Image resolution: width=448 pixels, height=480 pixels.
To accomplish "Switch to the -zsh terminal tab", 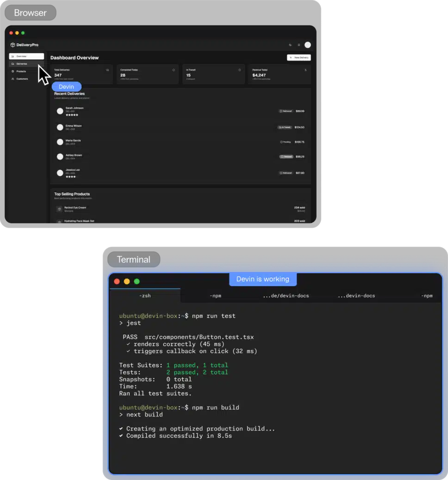I will point(145,296).
